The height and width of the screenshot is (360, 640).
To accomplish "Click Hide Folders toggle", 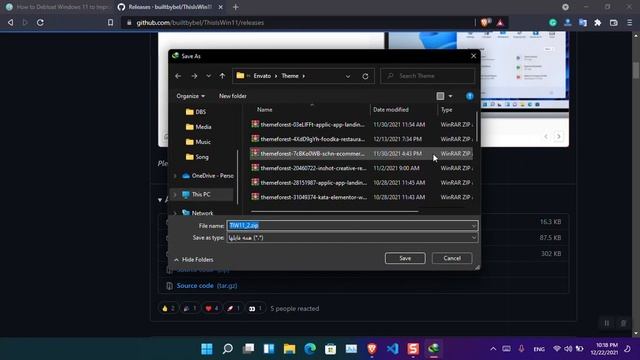I will tap(193, 260).
